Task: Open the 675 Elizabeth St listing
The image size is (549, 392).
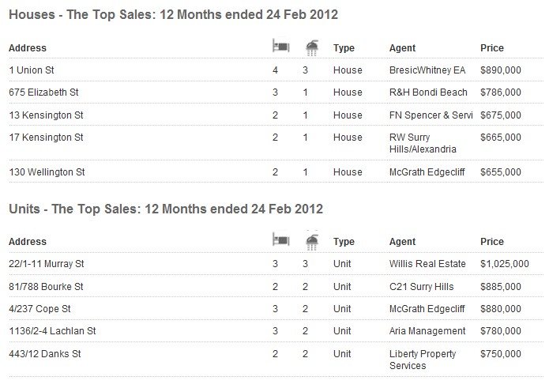Action: coord(43,92)
